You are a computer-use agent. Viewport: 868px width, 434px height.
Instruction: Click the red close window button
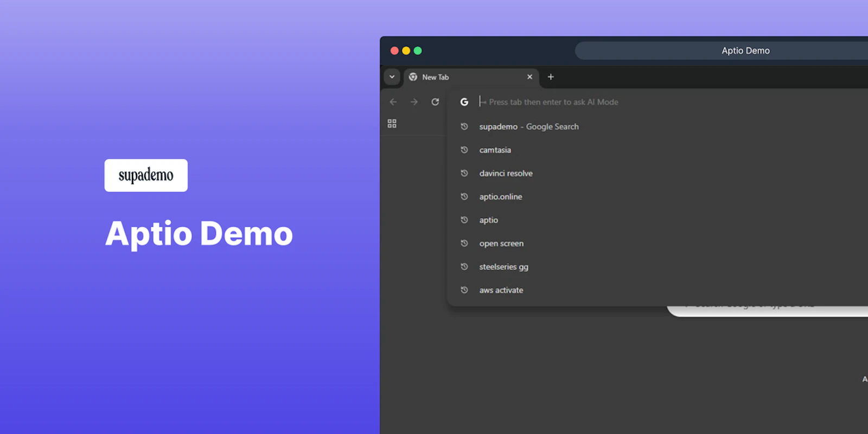coord(394,50)
